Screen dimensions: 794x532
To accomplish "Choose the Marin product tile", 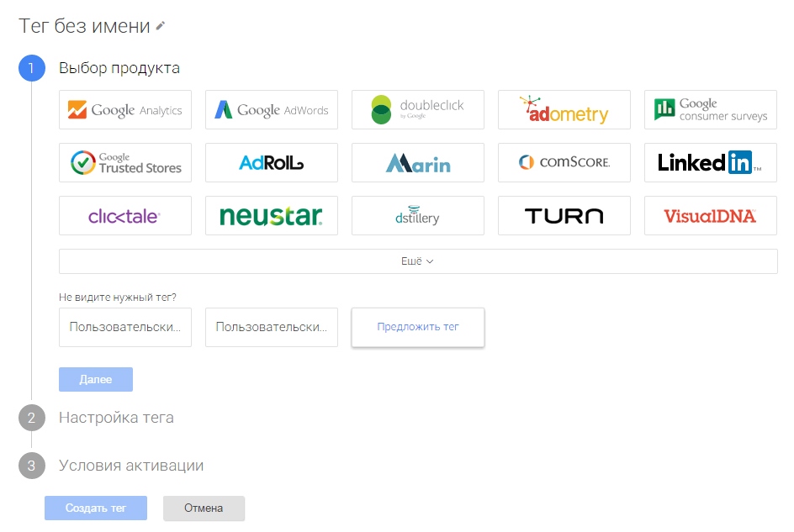I will click(x=418, y=162).
